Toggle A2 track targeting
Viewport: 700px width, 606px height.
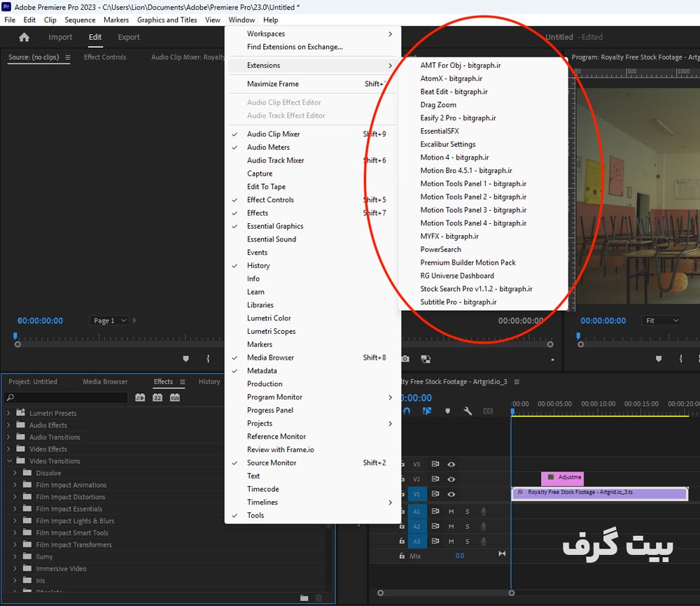pyautogui.click(x=416, y=526)
